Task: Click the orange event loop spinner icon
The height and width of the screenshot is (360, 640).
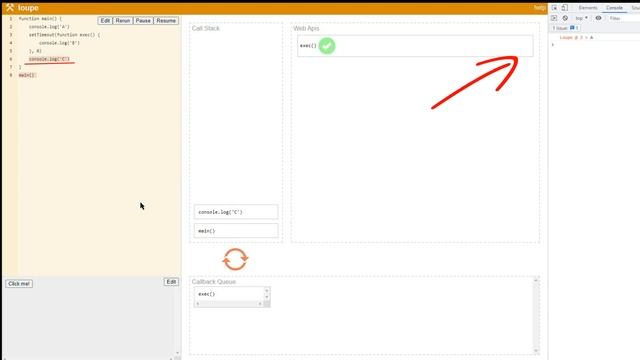Action: (235, 259)
